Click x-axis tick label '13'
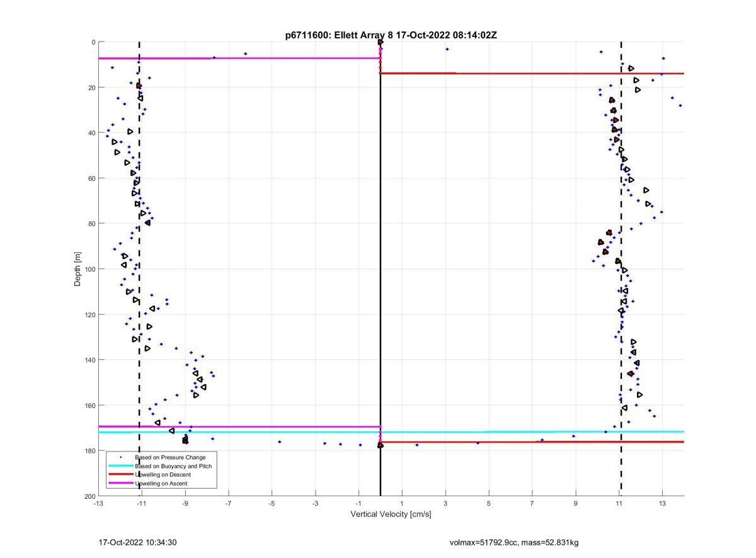 click(x=662, y=504)
